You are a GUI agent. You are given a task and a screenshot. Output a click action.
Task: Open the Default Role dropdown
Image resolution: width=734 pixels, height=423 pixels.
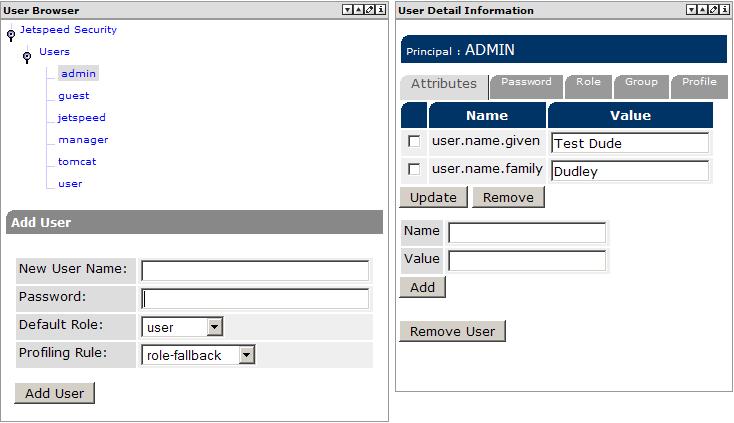point(214,327)
